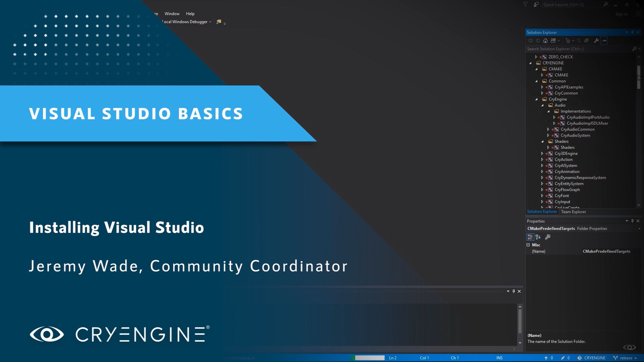The image size is (644, 362).
Task: Expand the Cry3DEngine project node
Action: point(542,153)
